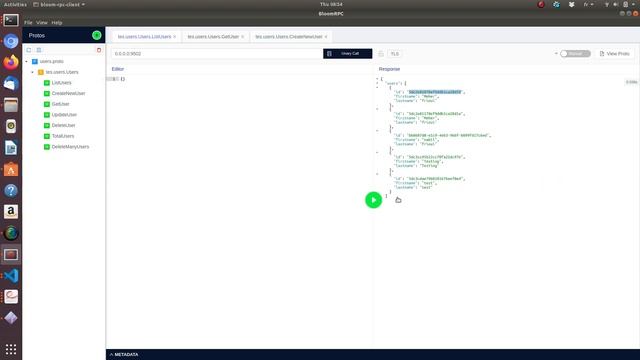This screenshot has height=360, width=640.
Task: Open the bloom-rpc-client app menu in top bar
Action: (x=59, y=4)
